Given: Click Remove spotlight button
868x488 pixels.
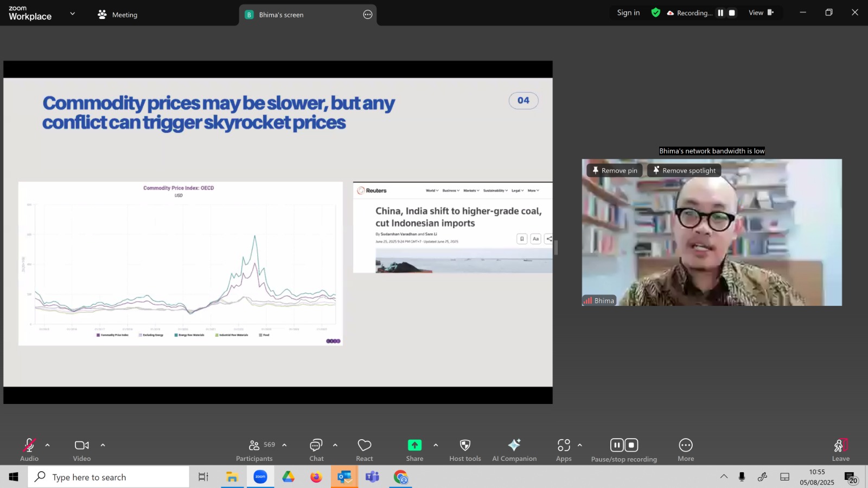Looking at the screenshot, I should pos(684,170).
